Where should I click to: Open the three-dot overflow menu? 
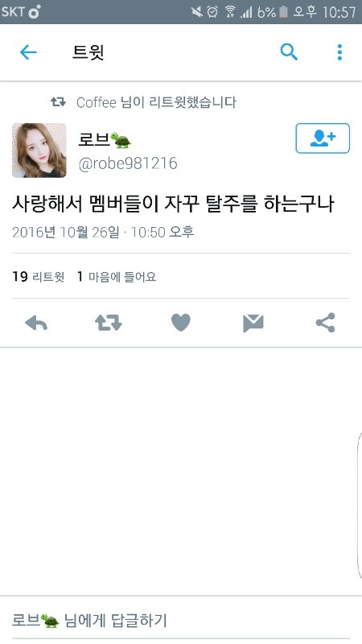pyautogui.click(x=339, y=52)
